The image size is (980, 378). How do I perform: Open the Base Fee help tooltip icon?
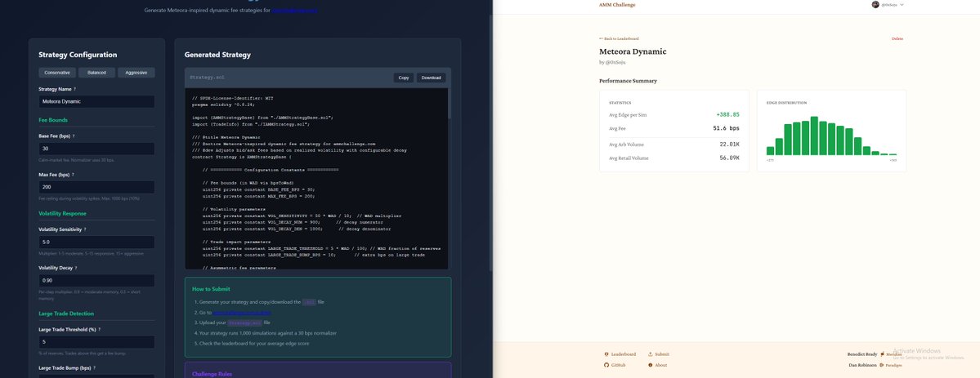(73, 136)
